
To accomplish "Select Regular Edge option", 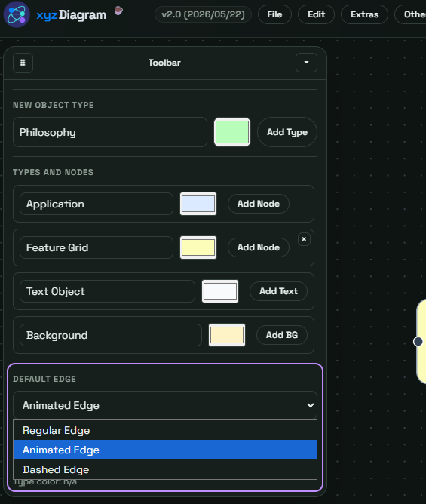I will (165, 430).
